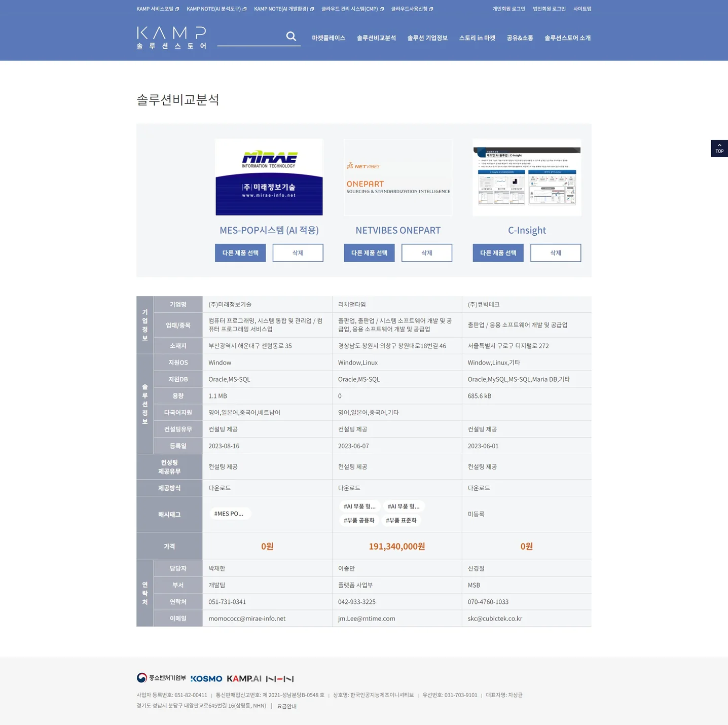Image resolution: width=728 pixels, height=725 pixels.
Task: Click the NETVIBES ONEPART product thumbnail
Action: [398, 177]
